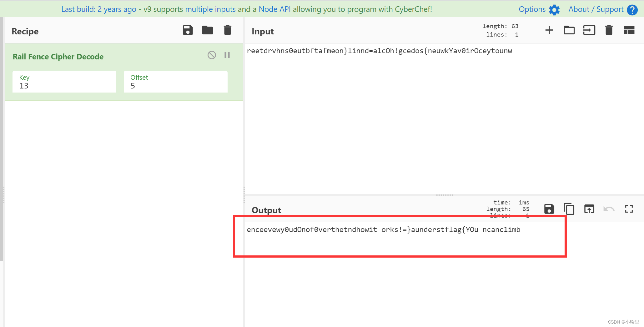Open About / Support help

coord(603,9)
